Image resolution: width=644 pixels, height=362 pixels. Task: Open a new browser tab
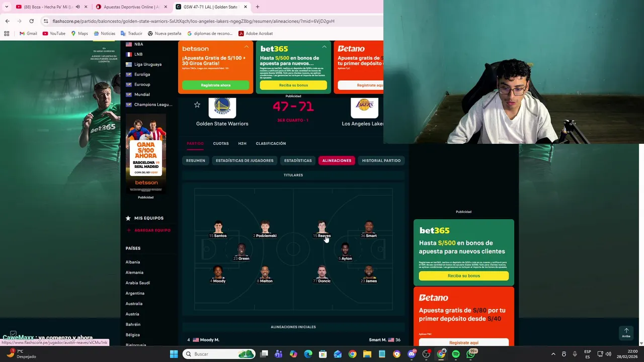[258, 7]
